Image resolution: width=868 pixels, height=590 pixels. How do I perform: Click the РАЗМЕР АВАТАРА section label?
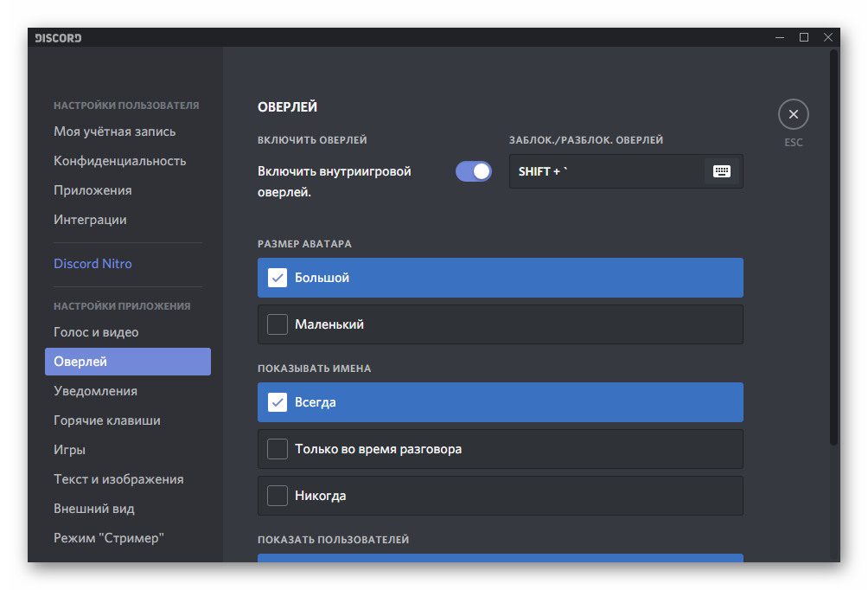point(304,244)
